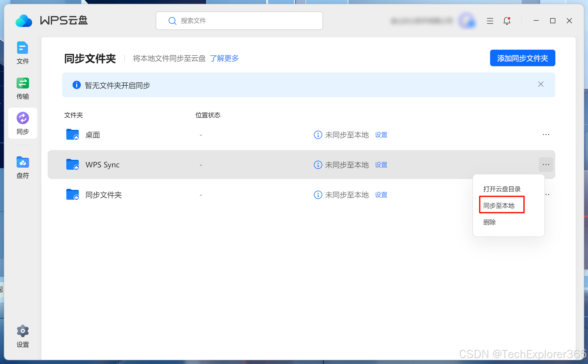Choose 删除 from the context menu
This screenshot has width=588, height=364.
tap(489, 222)
